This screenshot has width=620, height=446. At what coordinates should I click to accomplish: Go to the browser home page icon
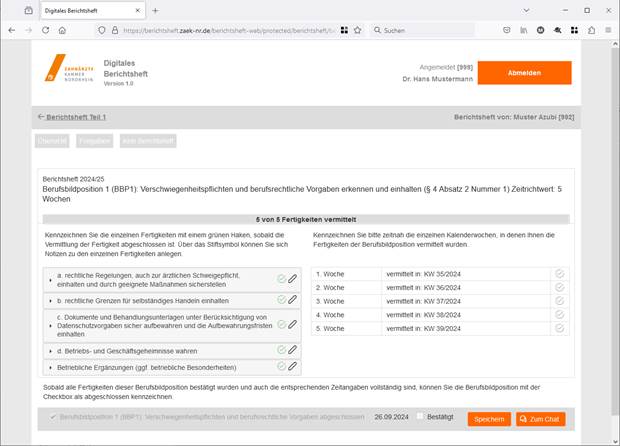pyautogui.click(x=62, y=30)
